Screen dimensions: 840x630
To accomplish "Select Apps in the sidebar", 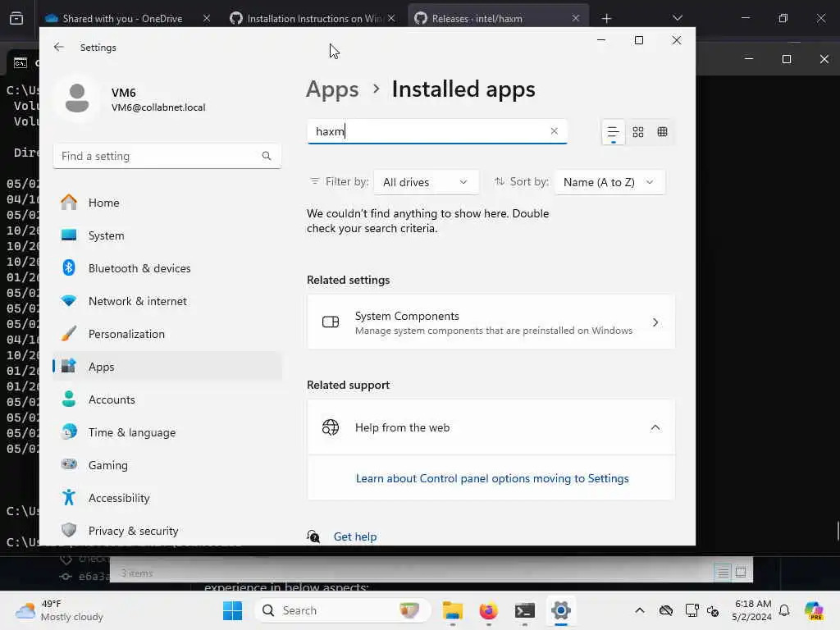I will [167, 367].
